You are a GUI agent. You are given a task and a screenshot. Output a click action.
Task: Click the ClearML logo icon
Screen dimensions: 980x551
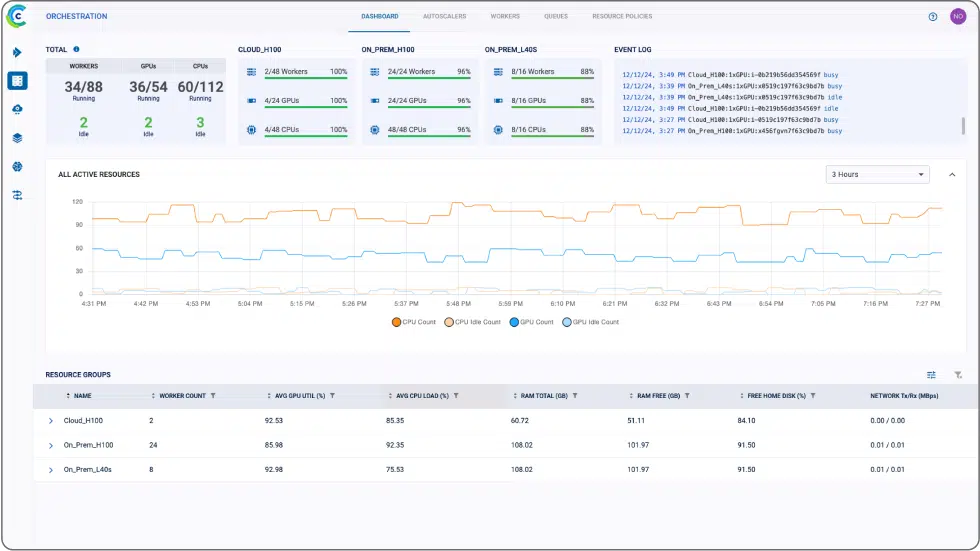[16, 16]
